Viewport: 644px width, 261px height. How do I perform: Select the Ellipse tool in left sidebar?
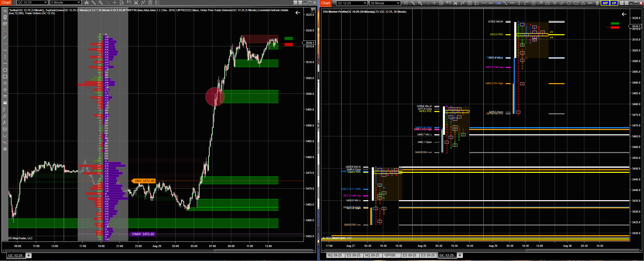pos(5,70)
